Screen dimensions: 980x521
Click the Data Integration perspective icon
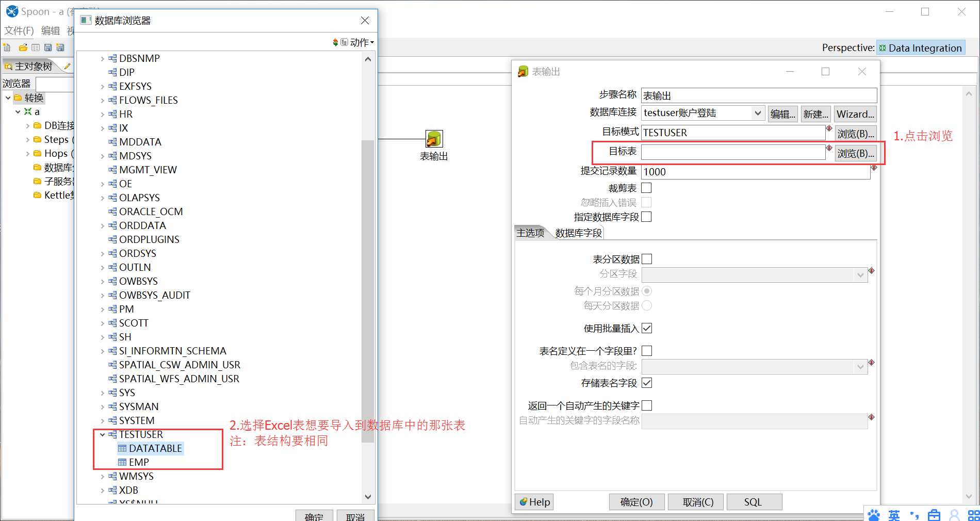[x=883, y=48]
